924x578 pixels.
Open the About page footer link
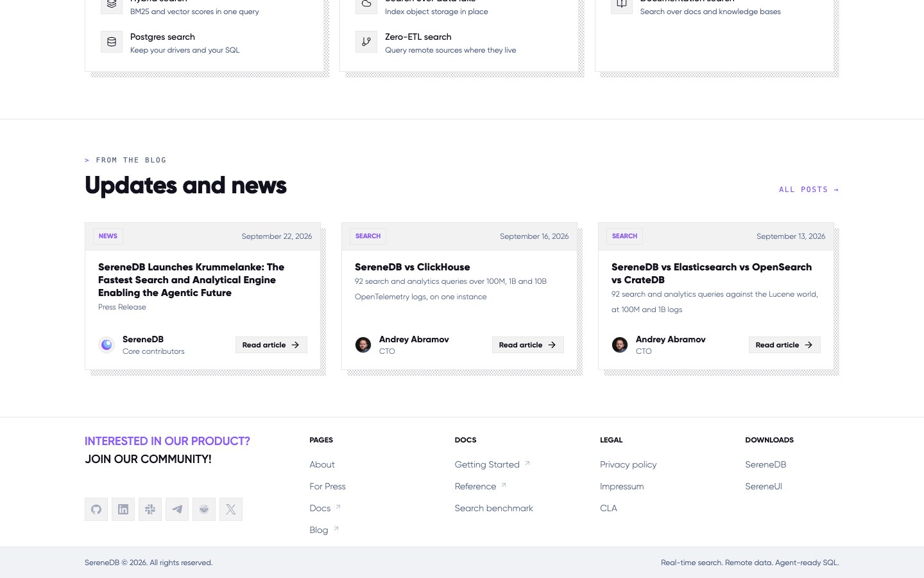point(322,464)
